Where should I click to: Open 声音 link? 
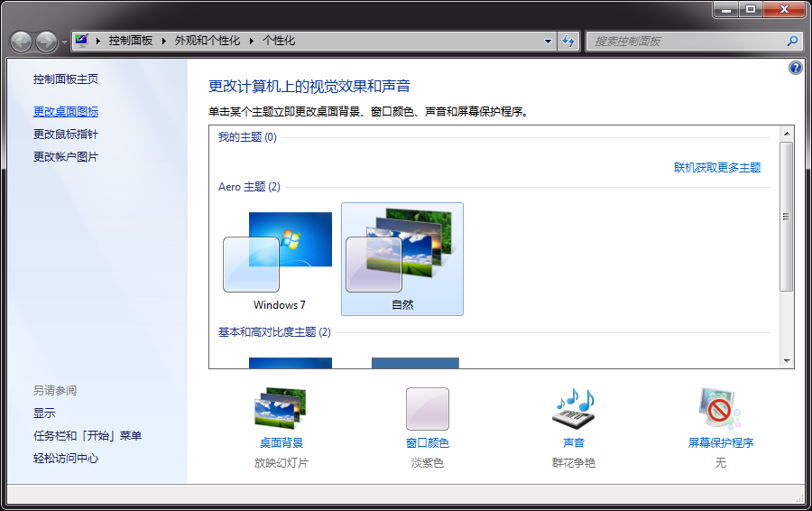click(574, 442)
